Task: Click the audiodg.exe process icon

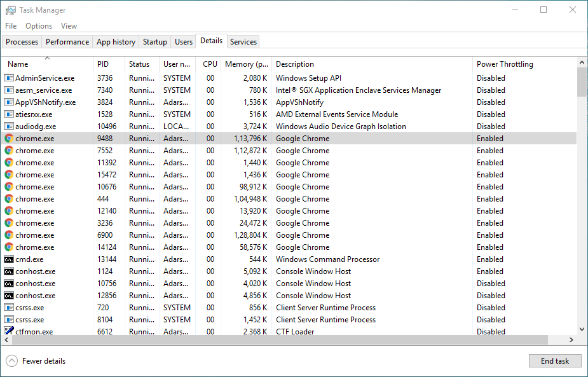Action: 9,127
